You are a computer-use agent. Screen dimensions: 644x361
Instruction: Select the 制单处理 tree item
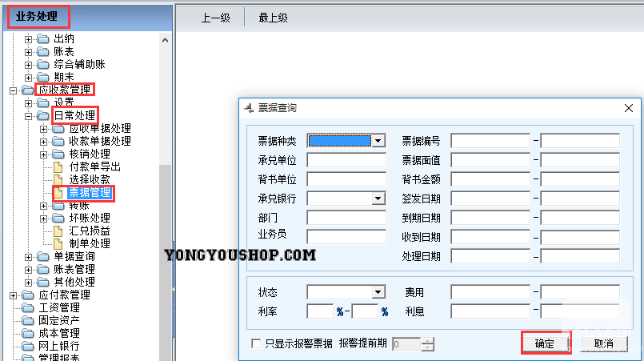pyautogui.click(x=90, y=244)
